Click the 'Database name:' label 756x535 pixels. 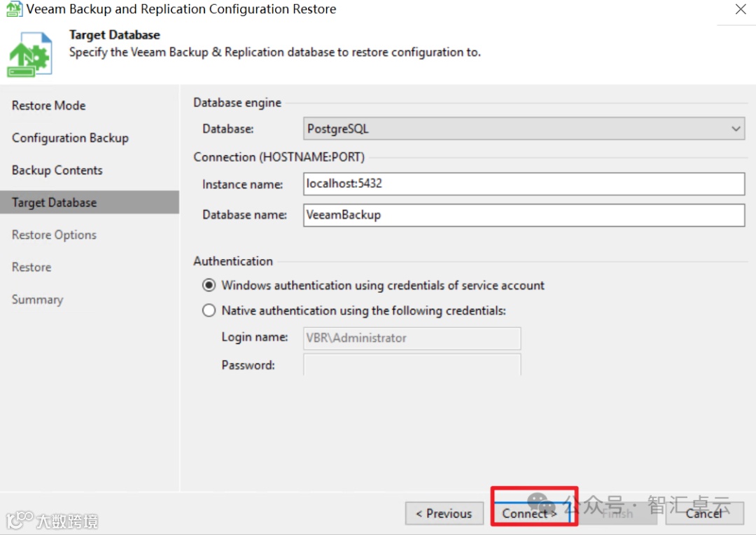click(x=244, y=215)
